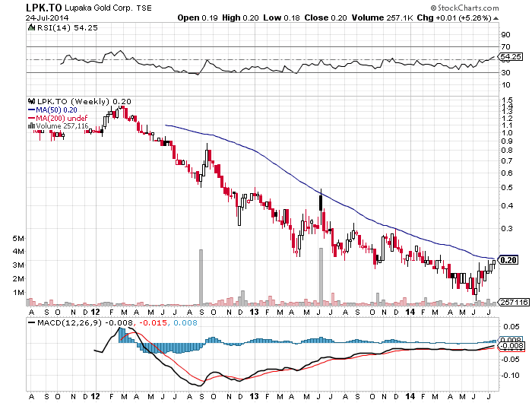Click the 'Low 0.18' value in header
532x403 pixels.
coord(282,18)
